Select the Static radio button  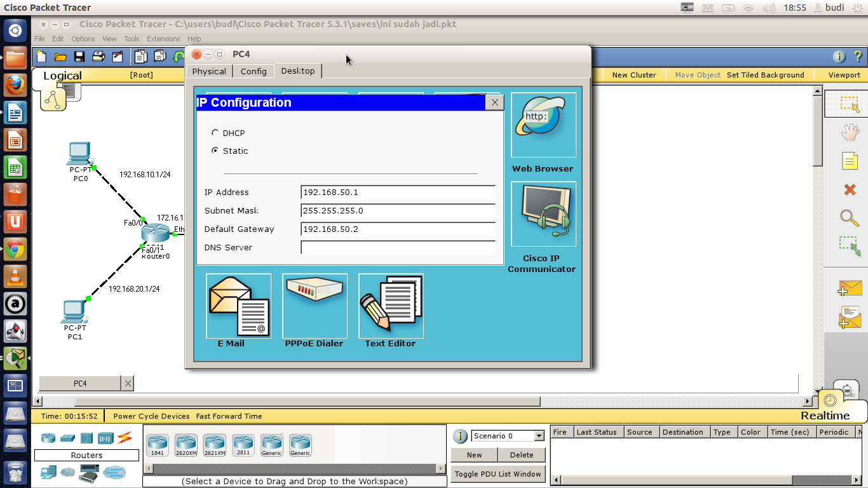(215, 151)
